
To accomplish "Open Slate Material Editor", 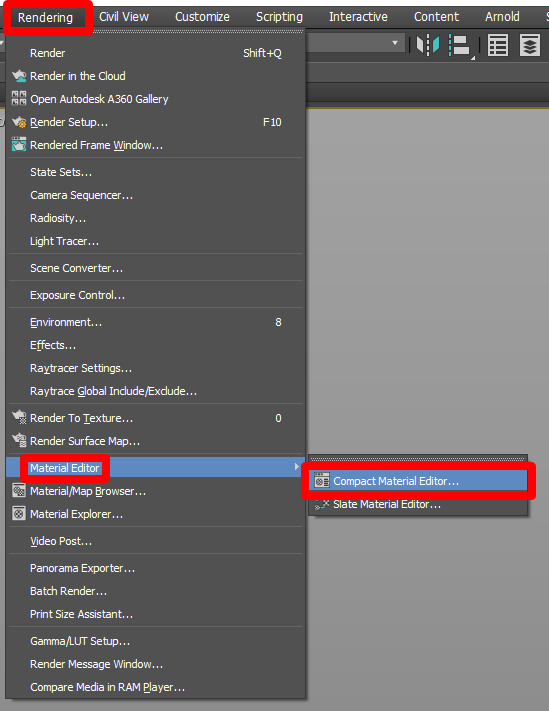I will pyautogui.click(x=418, y=504).
